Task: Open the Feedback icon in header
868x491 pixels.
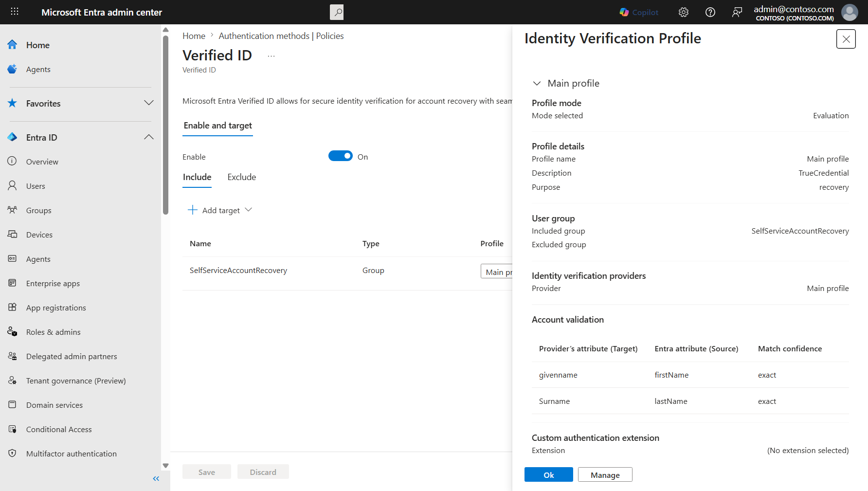Action: 737,12
